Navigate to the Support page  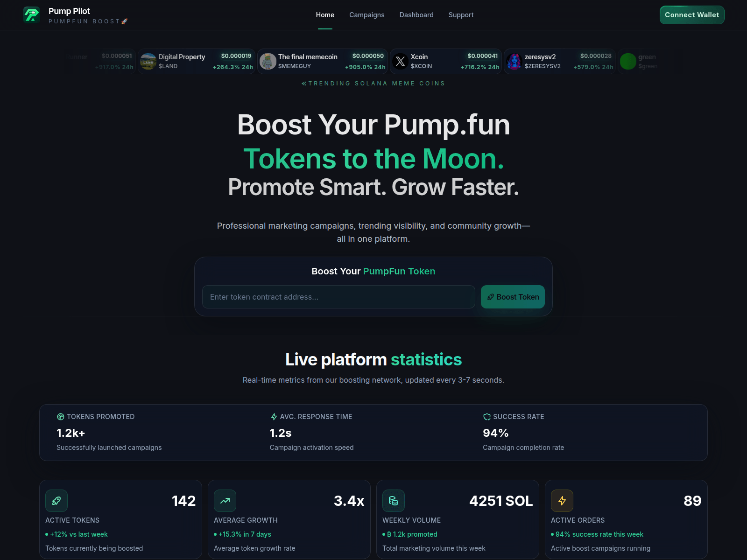(x=461, y=15)
